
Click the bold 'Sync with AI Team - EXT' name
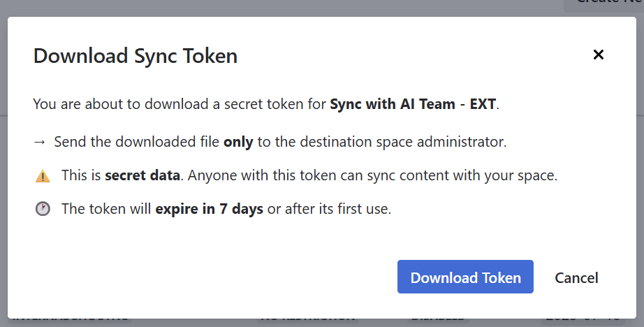coord(413,105)
